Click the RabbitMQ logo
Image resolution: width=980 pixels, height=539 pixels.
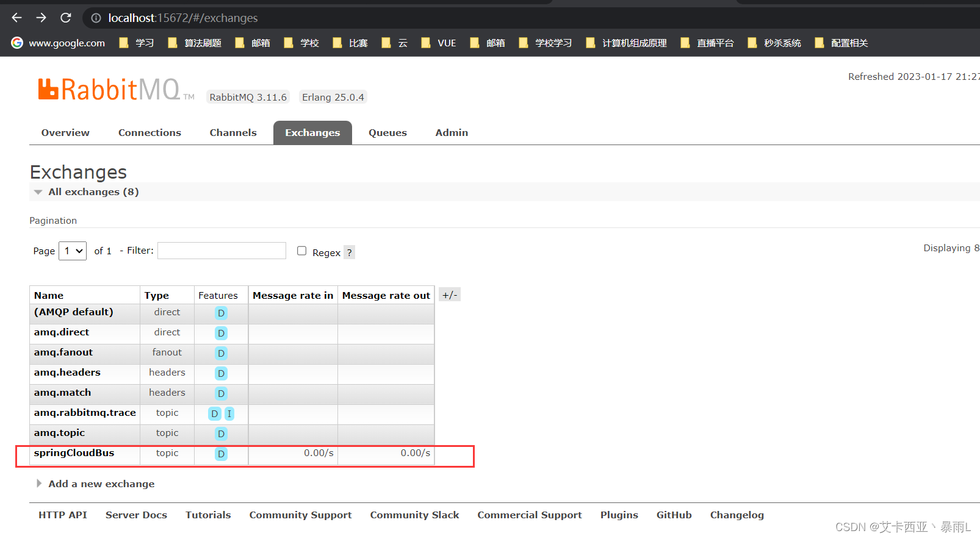click(116, 89)
